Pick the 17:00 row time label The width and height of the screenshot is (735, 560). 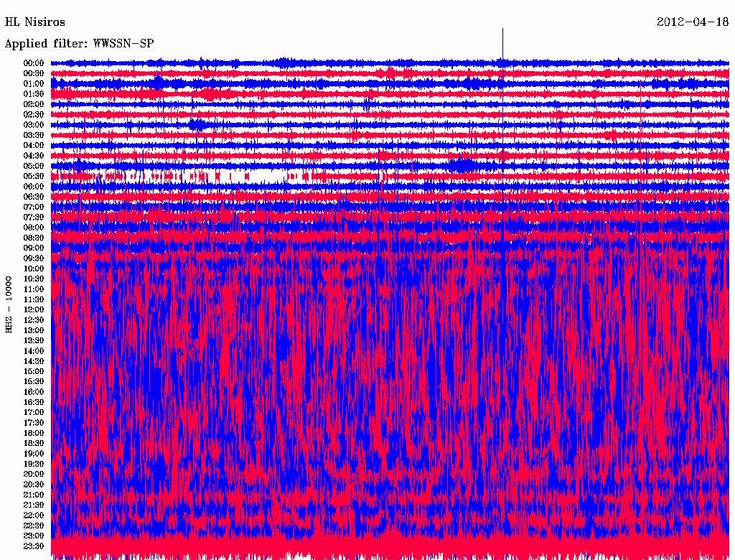(x=33, y=413)
